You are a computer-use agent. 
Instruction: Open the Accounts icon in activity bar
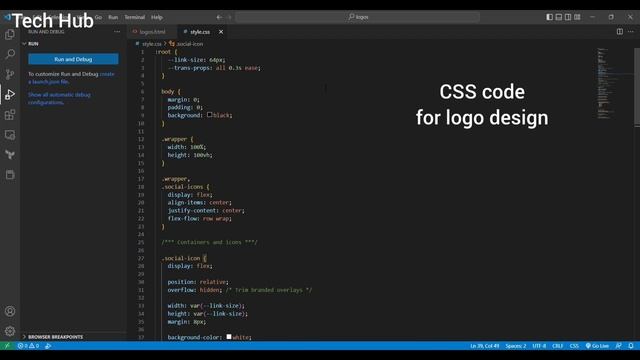(x=10, y=311)
